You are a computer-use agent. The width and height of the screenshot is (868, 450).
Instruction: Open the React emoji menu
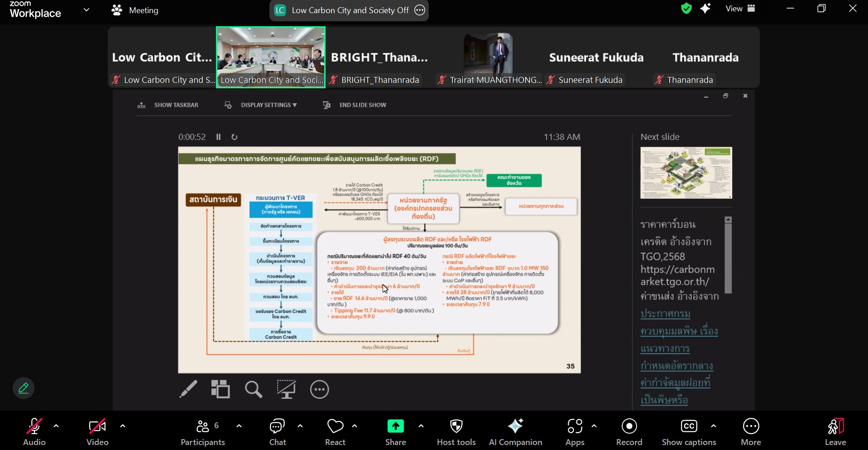point(335,432)
